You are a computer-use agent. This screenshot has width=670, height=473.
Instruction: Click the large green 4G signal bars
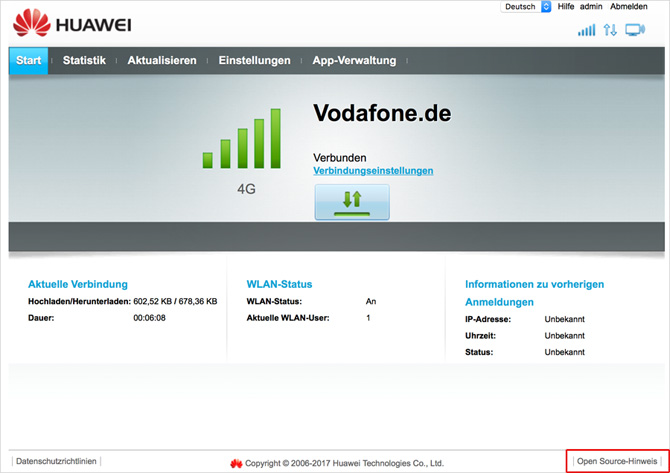point(242,139)
